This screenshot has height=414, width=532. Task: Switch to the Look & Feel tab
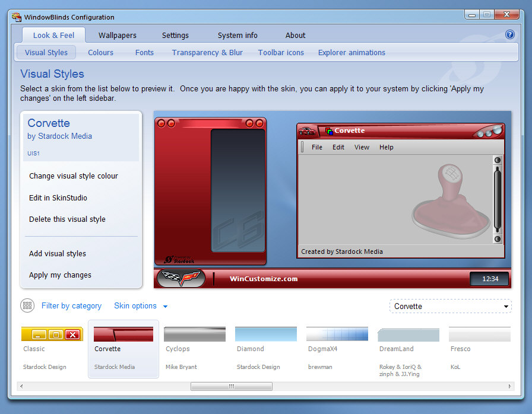click(x=53, y=35)
